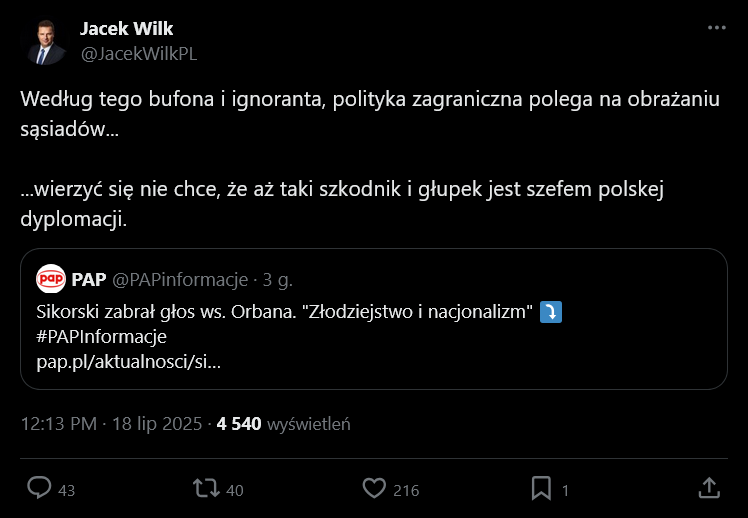Click the 12:13 PM timestamp link
Screen dimensions: 748x518
pos(58,424)
